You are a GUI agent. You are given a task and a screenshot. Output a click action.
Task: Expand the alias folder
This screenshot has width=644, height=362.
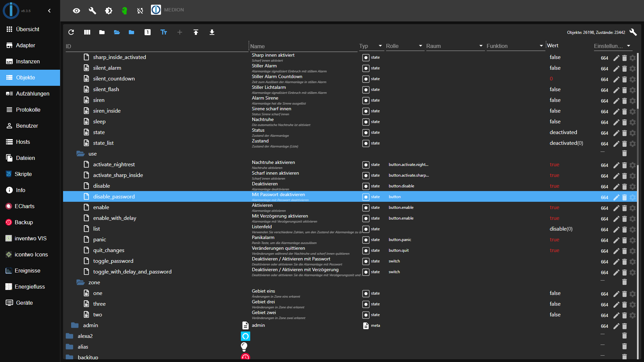pos(69,347)
